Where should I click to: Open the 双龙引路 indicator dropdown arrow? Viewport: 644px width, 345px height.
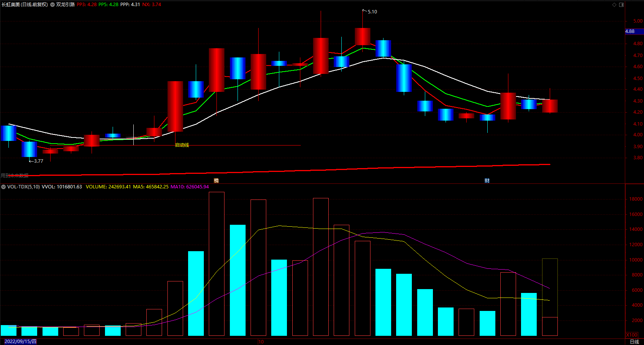point(52,5)
